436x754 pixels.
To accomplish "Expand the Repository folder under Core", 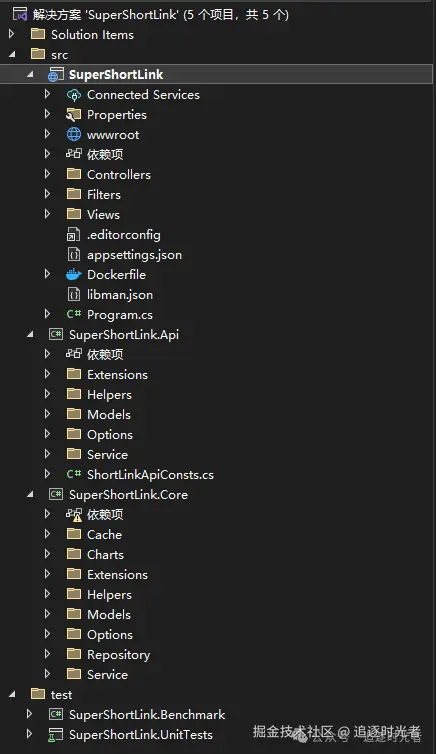I will pos(47,654).
